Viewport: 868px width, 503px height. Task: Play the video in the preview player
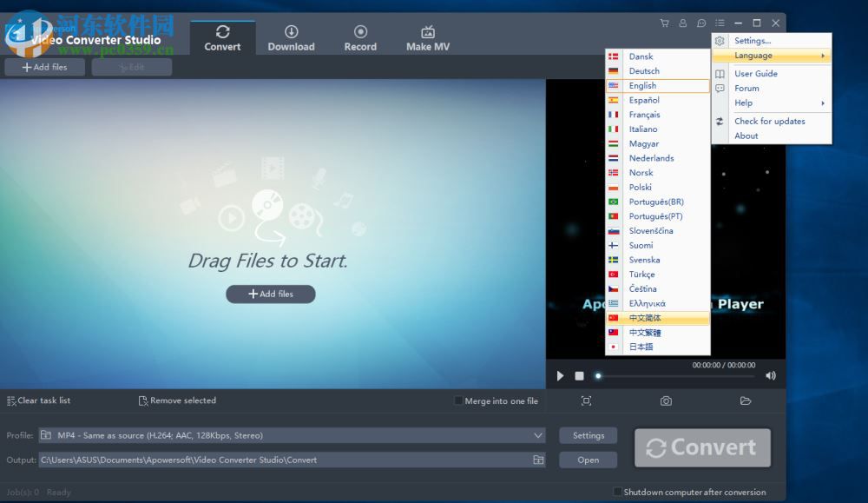[560, 376]
